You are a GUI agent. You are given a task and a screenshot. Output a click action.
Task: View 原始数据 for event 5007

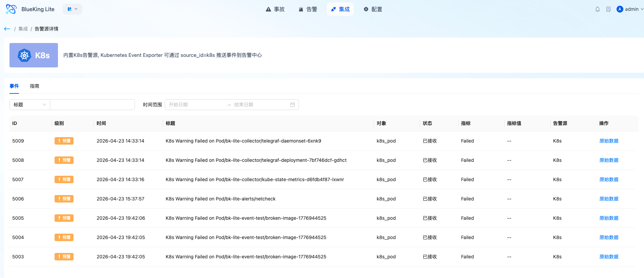609,179
